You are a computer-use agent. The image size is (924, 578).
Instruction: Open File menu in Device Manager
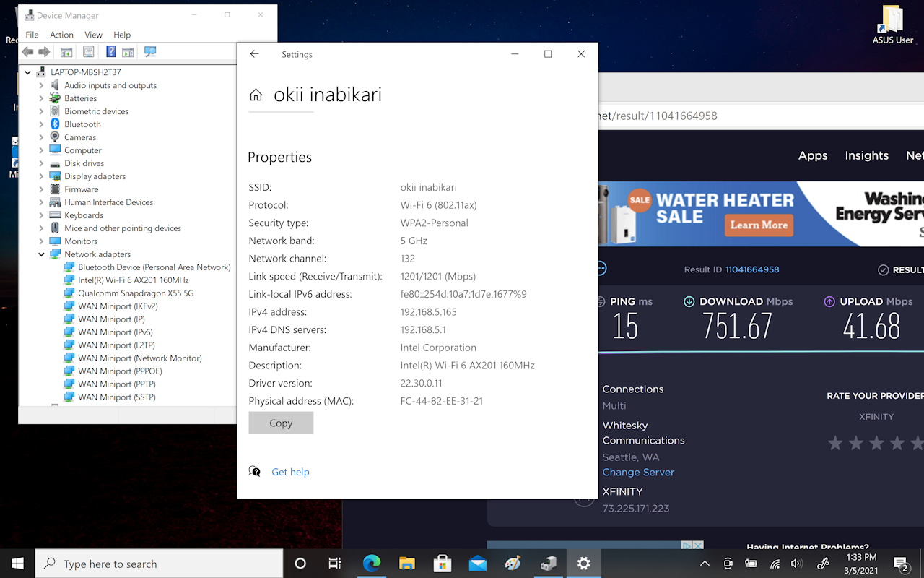pyautogui.click(x=32, y=35)
